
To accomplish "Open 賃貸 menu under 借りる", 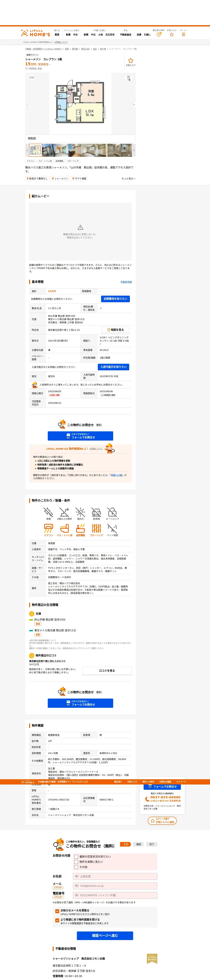I will point(57,35).
